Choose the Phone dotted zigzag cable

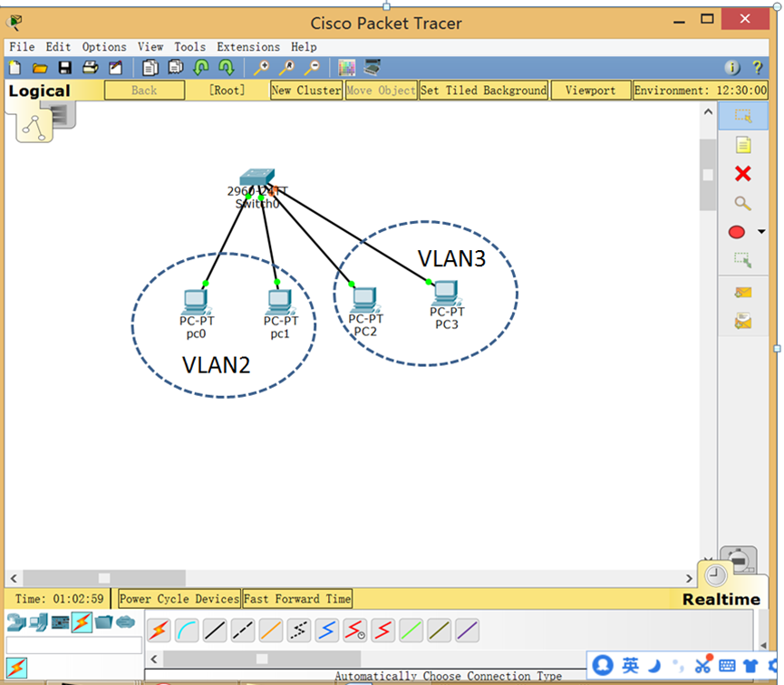coord(299,631)
